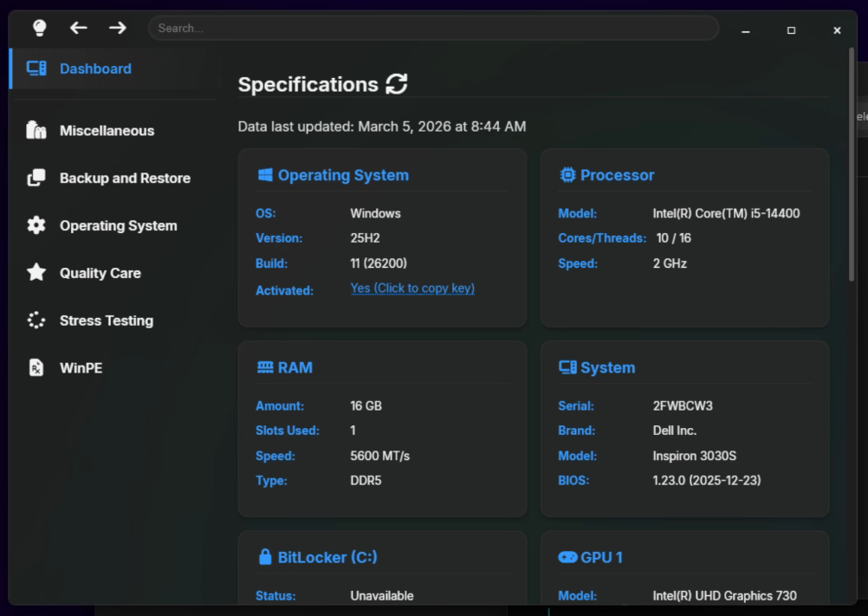Click the back navigation arrow
The height and width of the screenshot is (616, 868).
[79, 27]
